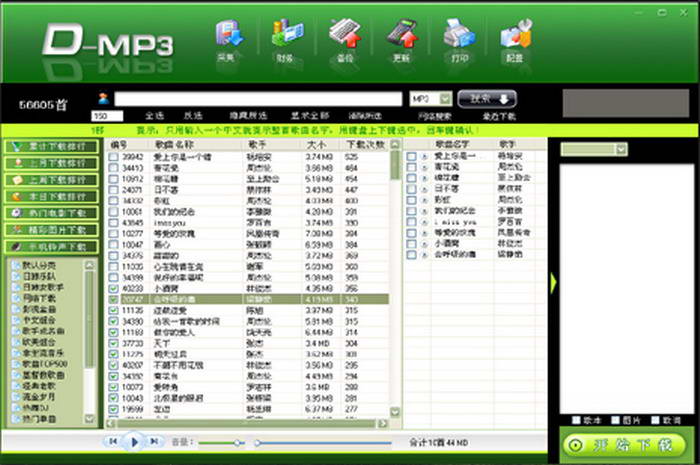Click the 网络搜索 link
Viewport: 700px width, 465px height.
(x=435, y=116)
